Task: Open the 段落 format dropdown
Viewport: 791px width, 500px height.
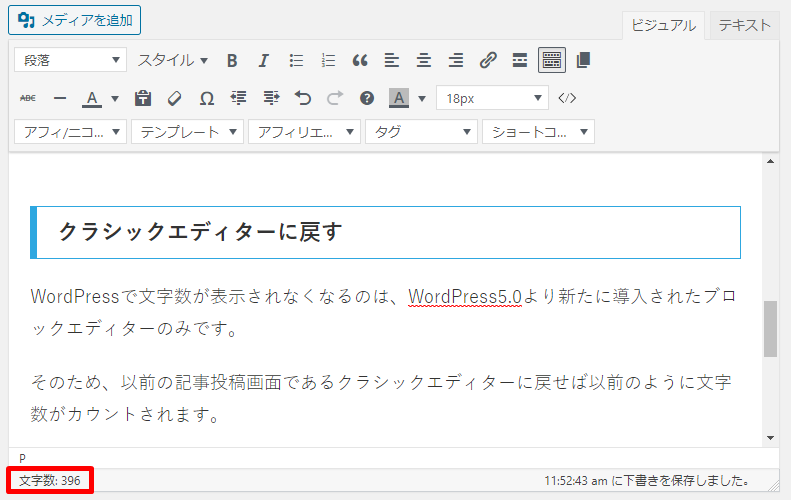Action: tap(70, 60)
